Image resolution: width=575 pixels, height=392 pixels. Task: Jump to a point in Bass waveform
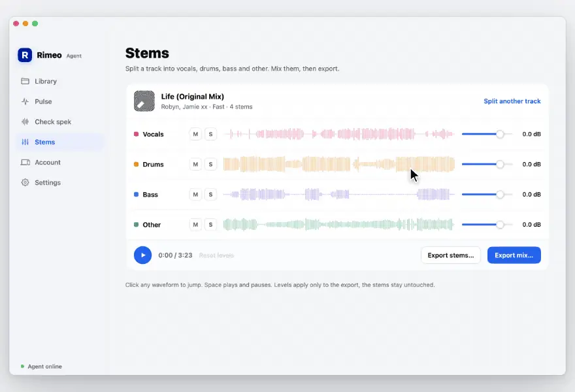coord(339,194)
